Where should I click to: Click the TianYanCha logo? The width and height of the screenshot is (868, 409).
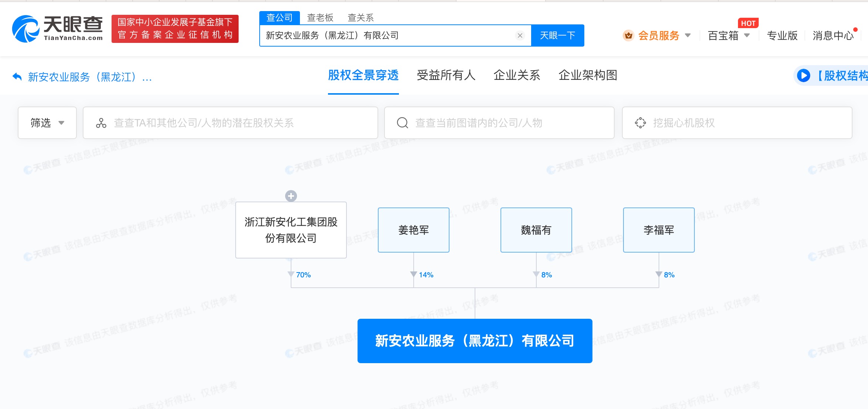pos(58,28)
